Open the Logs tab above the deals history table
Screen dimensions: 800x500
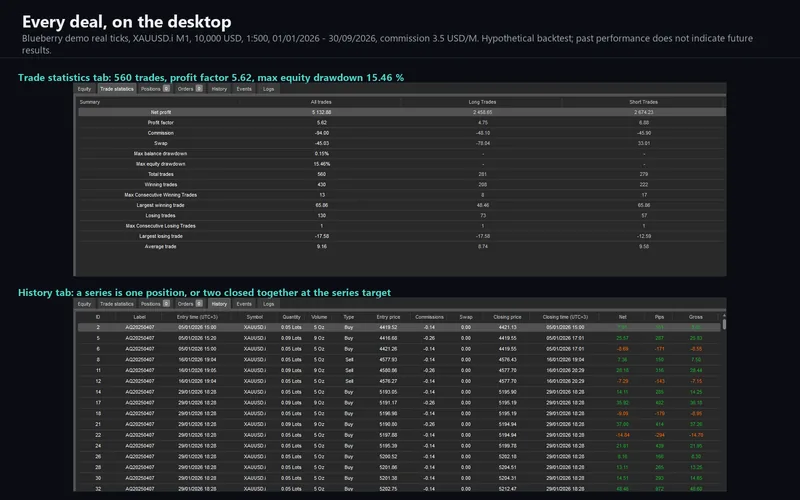tap(268, 304)
